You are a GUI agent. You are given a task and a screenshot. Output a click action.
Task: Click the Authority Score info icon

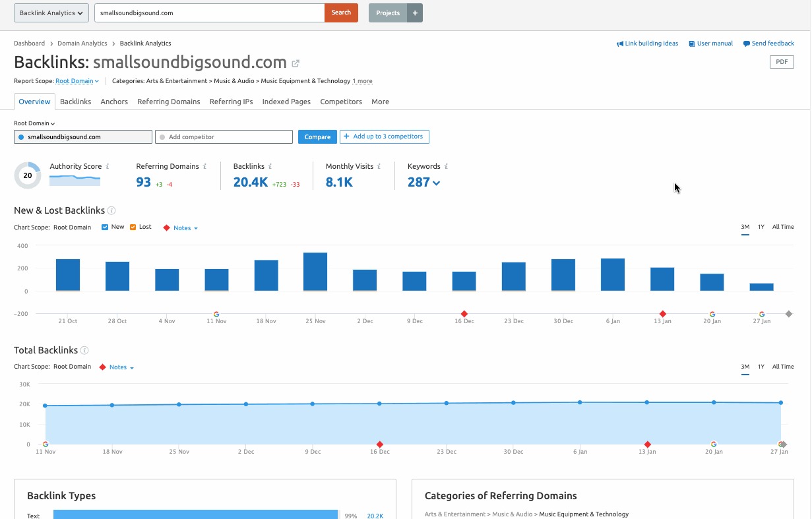click(x=108, y=167)
